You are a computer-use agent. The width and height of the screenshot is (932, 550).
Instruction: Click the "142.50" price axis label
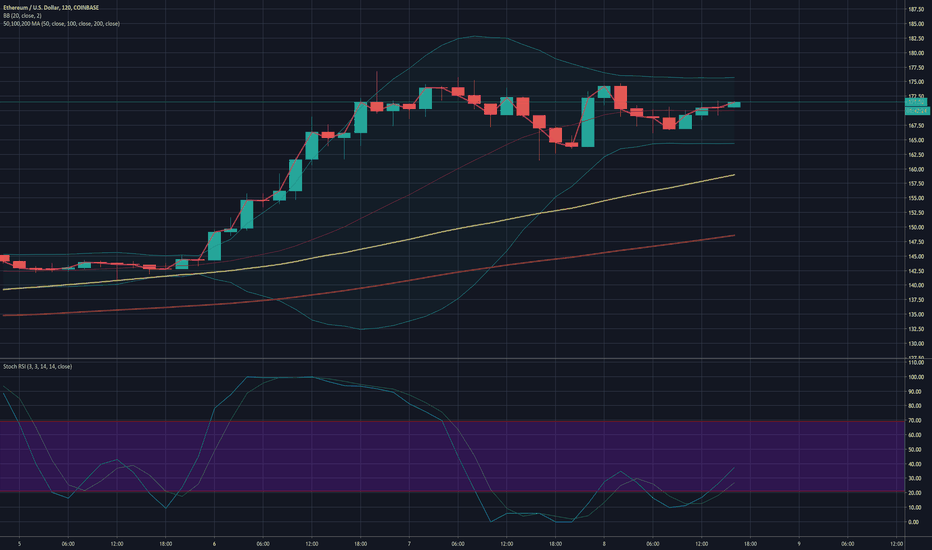pos(916,271)
